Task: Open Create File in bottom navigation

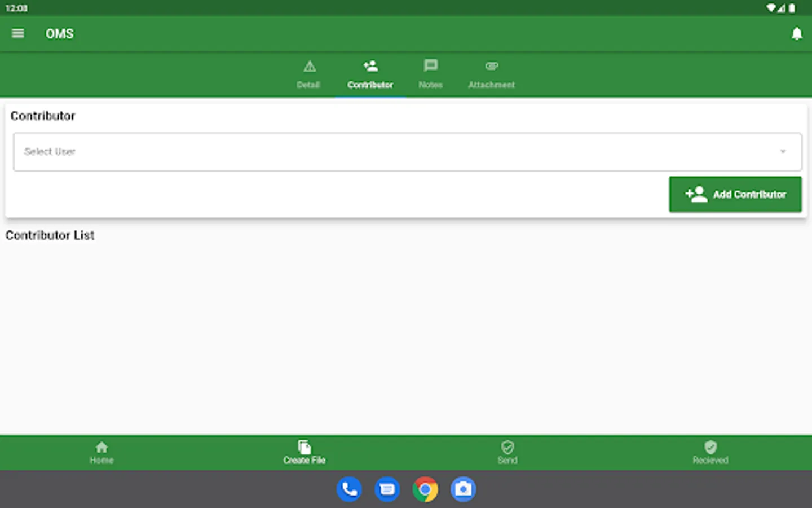Action: [304, 453]
